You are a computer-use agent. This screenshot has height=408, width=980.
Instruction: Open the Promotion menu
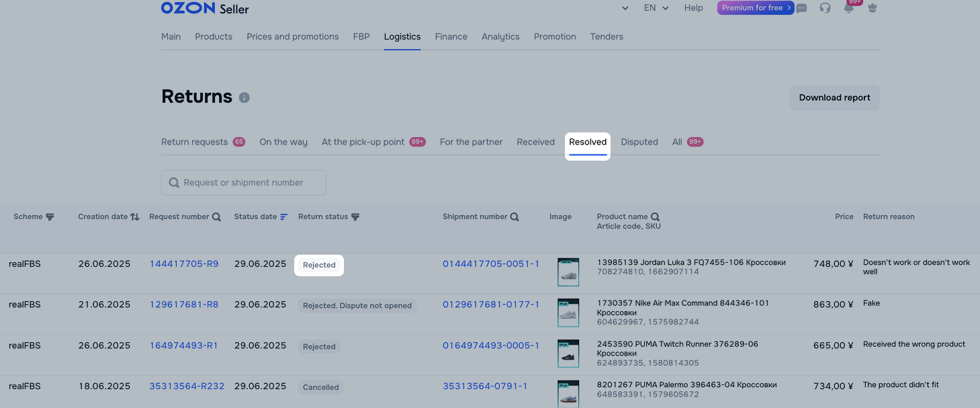point(555,36)
